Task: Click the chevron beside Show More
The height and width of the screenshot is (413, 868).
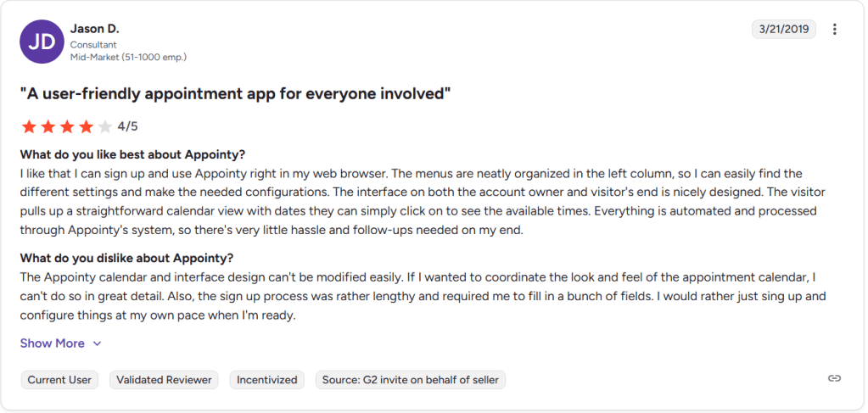Action: pyautogui.click(x=97, y=343)
